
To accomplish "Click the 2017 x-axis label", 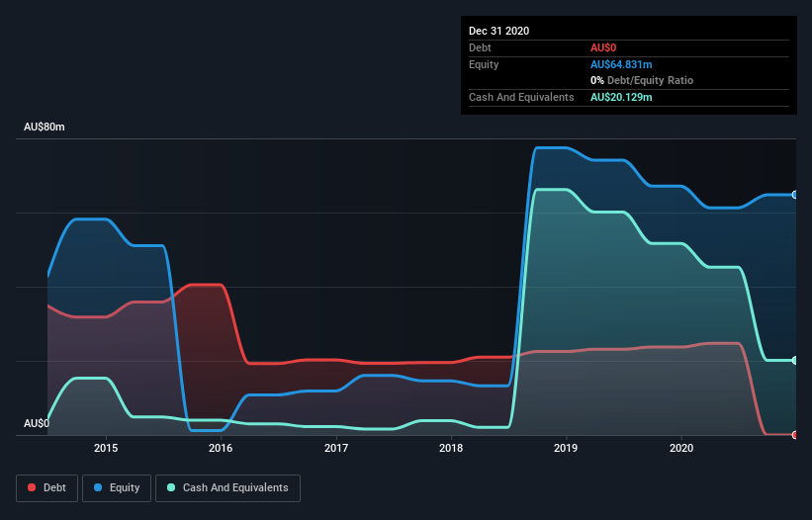I will coord(336,448).
